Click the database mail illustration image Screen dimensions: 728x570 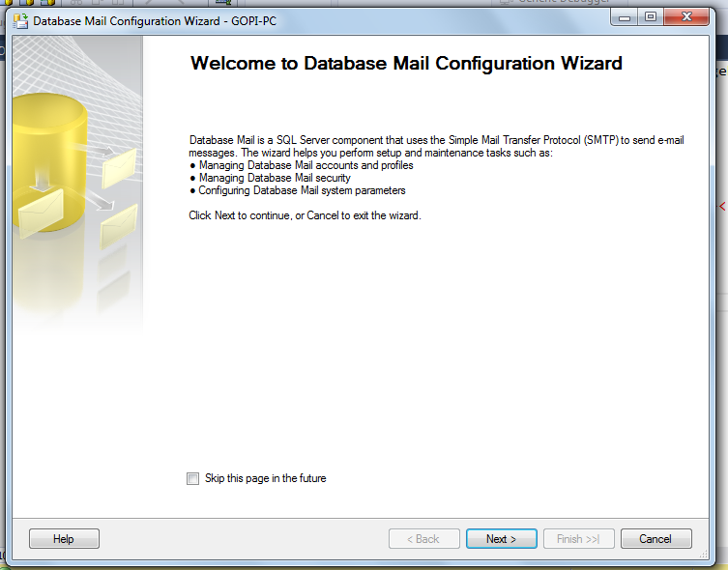point(77,185)
